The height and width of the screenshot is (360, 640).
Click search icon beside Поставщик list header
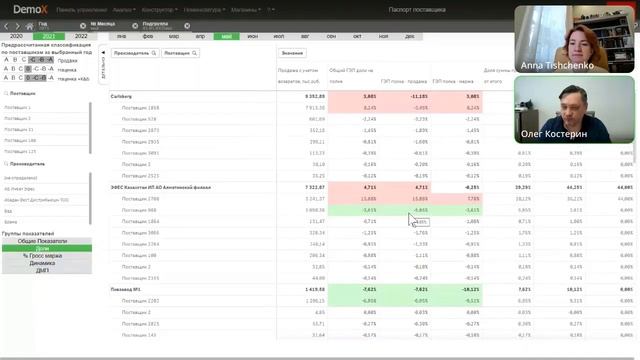6,93
